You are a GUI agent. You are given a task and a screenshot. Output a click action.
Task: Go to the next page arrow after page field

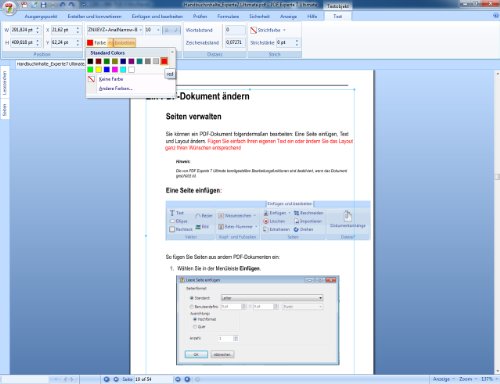point(178,379)
